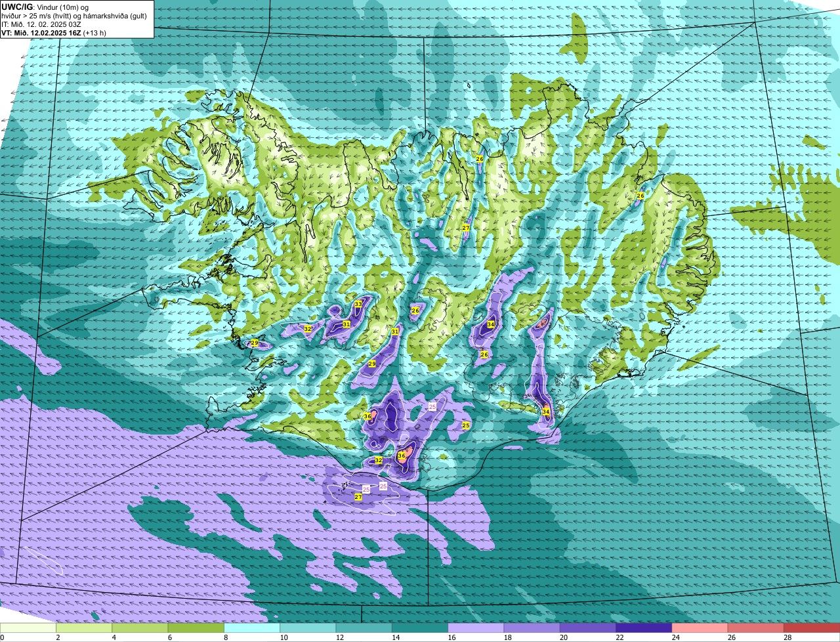Pick the 4–6 m/s light green legend swatch

[x=140, y=628]
